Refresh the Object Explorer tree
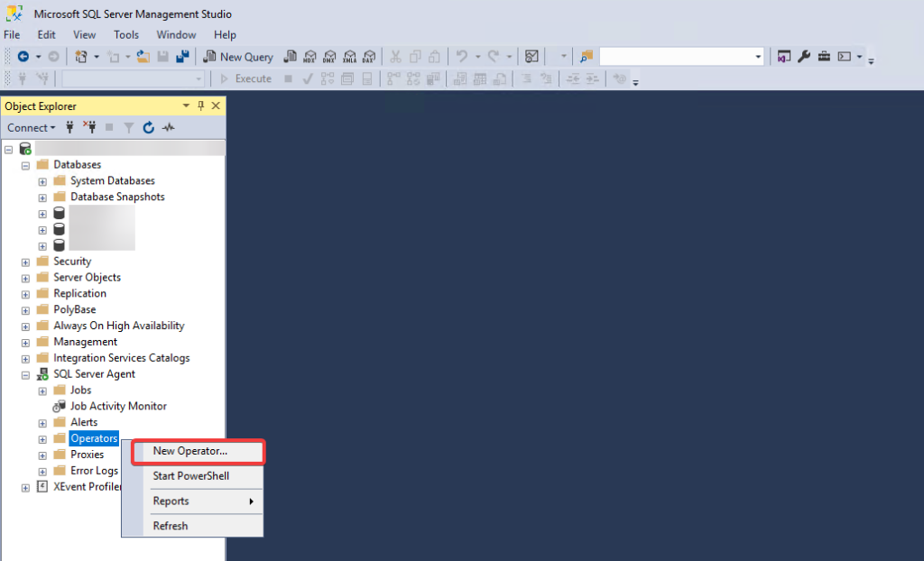Screen dimensions: 924x561 pos(149,127)
